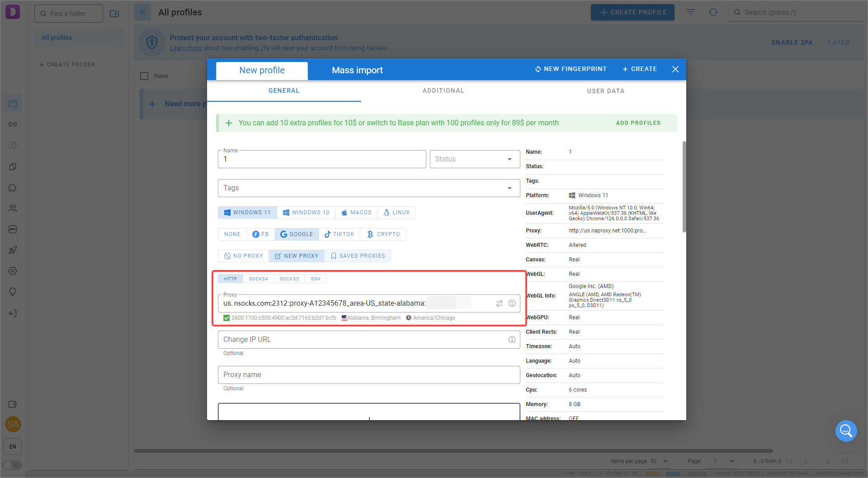The image size is (868, 478).
Task: Open the Page number dropdown
Action: 723,461
